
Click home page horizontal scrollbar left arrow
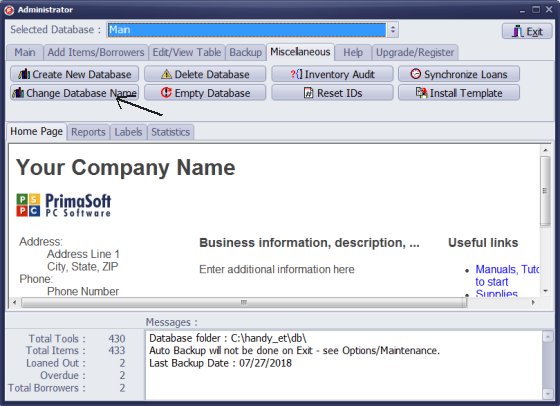coord(15,302)
